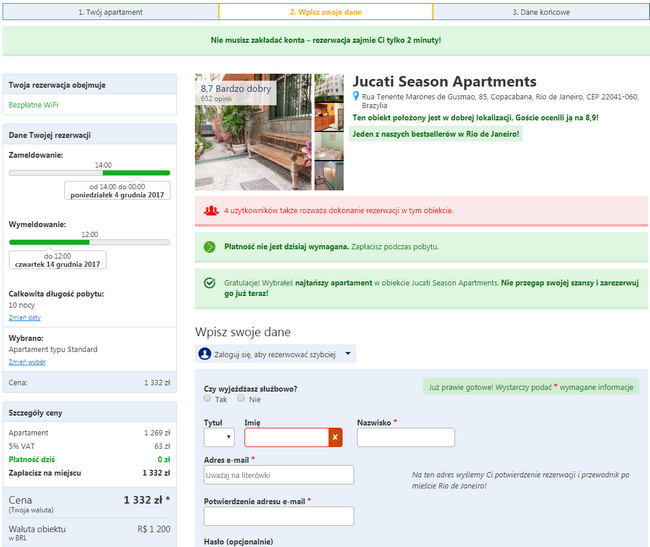Expand the Zaloguj się login dropdown arrow
The width and height of the screenshot is (650, 547).
point(348,353)
